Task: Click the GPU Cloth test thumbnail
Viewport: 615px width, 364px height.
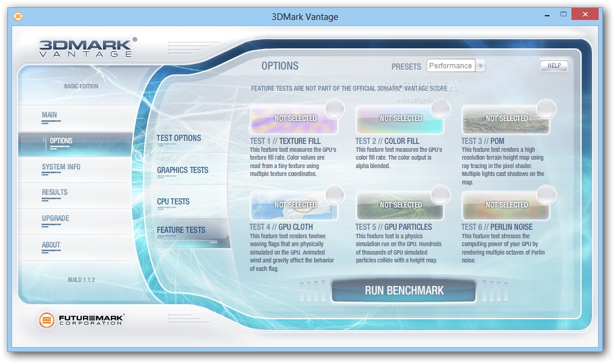Action: pos(294,206)
